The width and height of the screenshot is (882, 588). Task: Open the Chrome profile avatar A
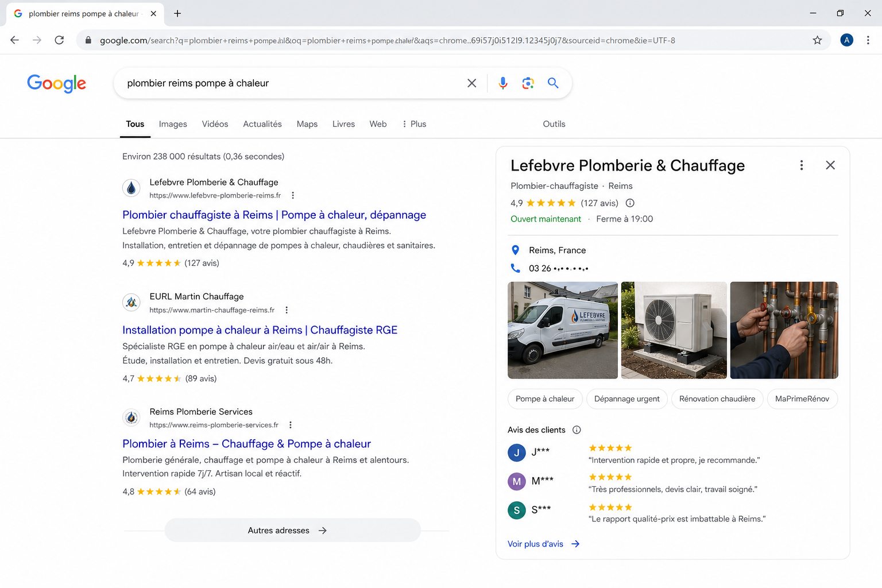click(846, 40)
